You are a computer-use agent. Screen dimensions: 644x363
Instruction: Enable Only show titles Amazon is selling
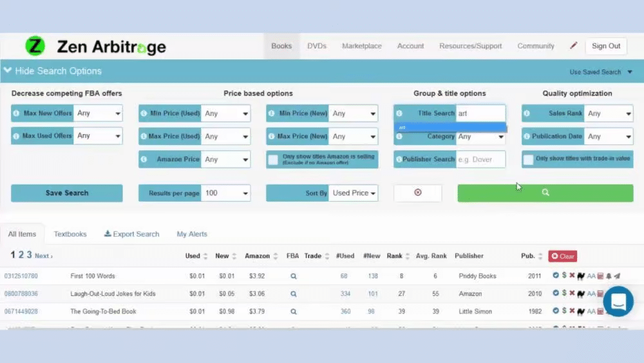tap(273, 159)
